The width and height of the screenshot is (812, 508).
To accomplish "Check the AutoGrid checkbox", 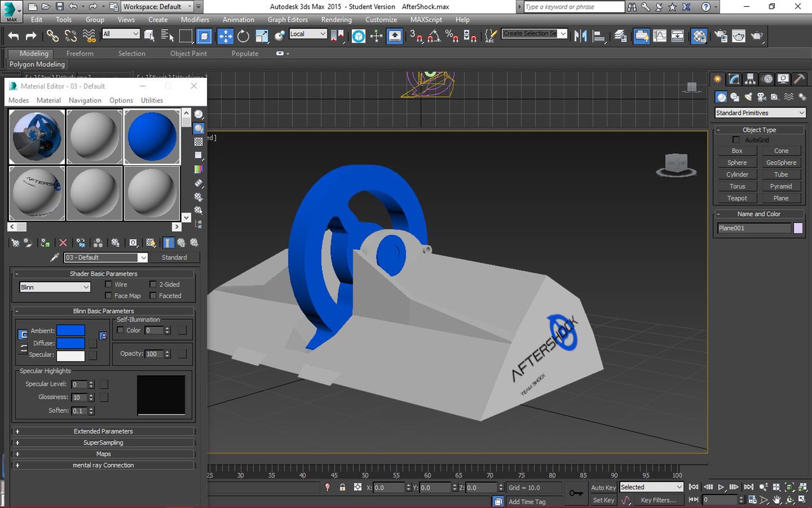I will click(x=736, y=140).
